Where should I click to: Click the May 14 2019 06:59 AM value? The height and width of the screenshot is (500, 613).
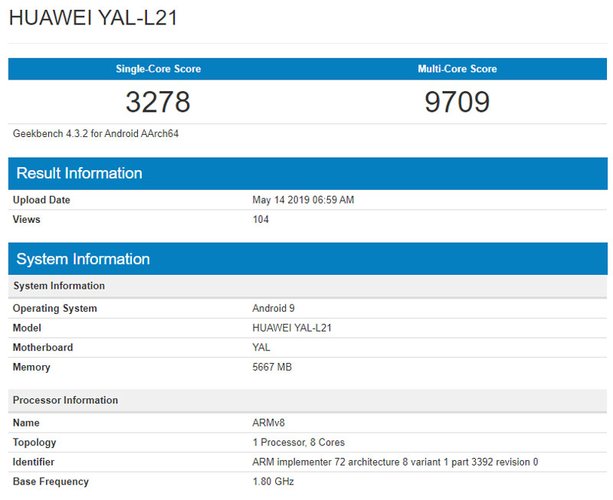(x=303, y=200)
